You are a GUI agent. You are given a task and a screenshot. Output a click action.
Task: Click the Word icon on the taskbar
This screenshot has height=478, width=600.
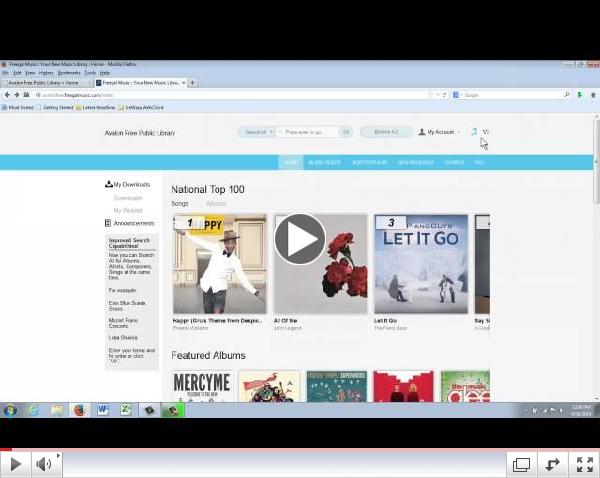pyautogui.click(x=103, y=410)
